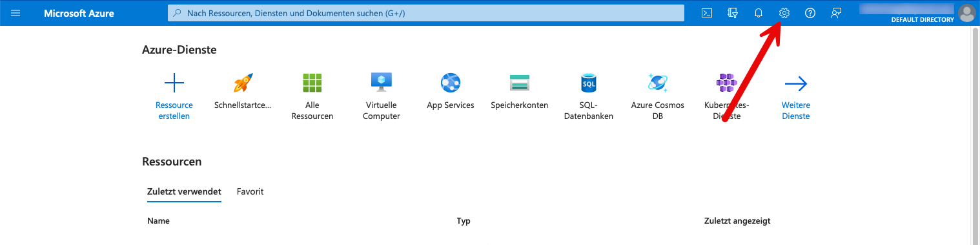
Task: Show notifications bell panel
Action: tap(759, 13)
